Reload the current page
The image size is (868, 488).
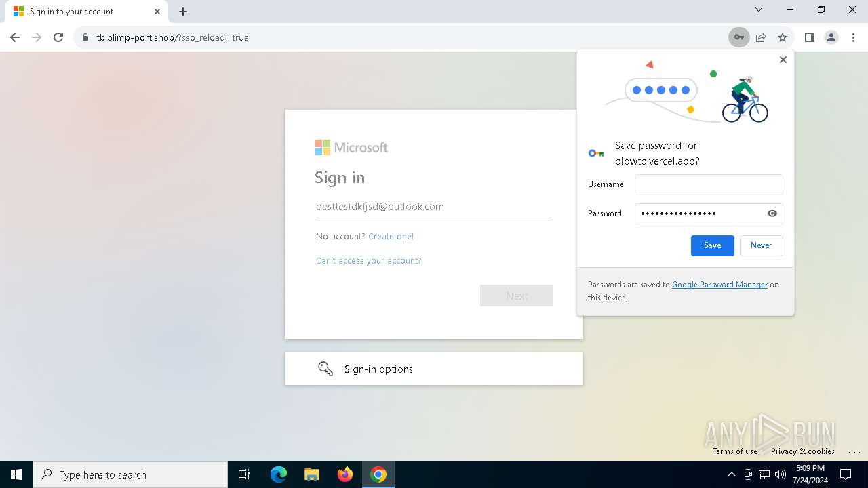pos(58,37)
